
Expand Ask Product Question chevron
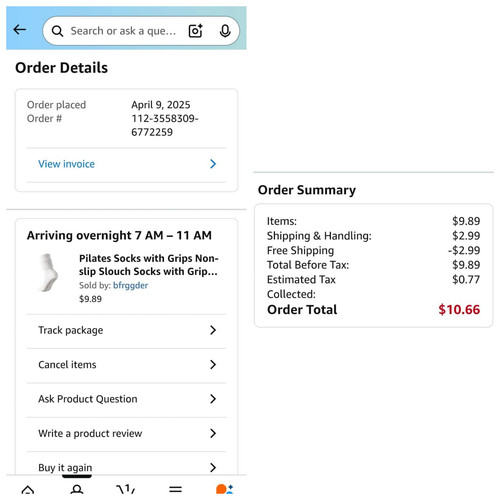point(213,399)
